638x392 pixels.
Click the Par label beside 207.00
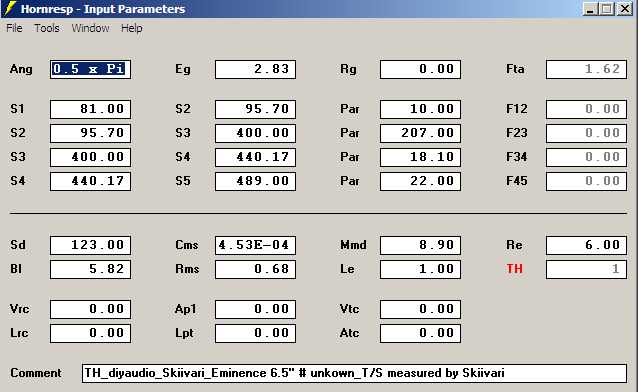tap(350, 133)
